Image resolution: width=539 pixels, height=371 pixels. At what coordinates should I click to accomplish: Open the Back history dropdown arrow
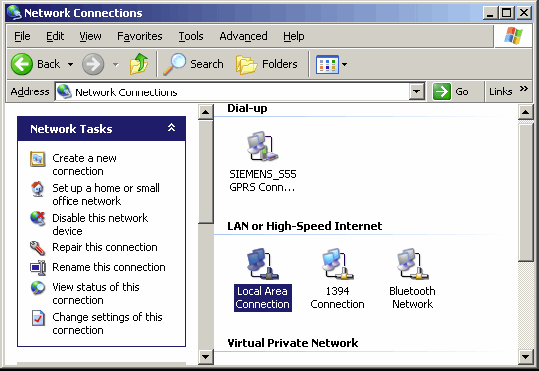(70, 64)
